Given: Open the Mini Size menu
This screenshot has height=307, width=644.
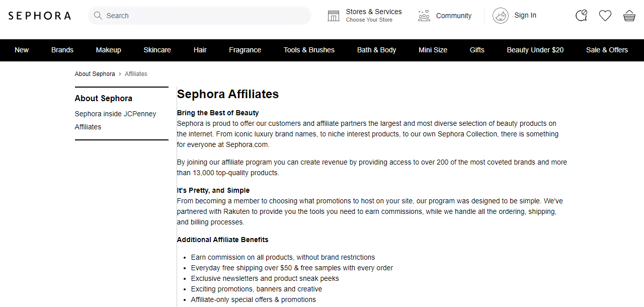Looking at the screenshot, I should pyautogui.click(x=433, y=50).
